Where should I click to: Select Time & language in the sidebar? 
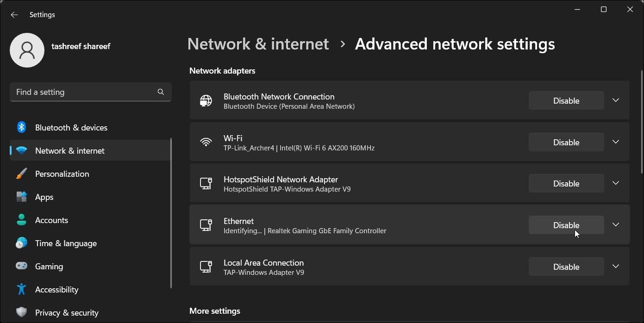21,243
